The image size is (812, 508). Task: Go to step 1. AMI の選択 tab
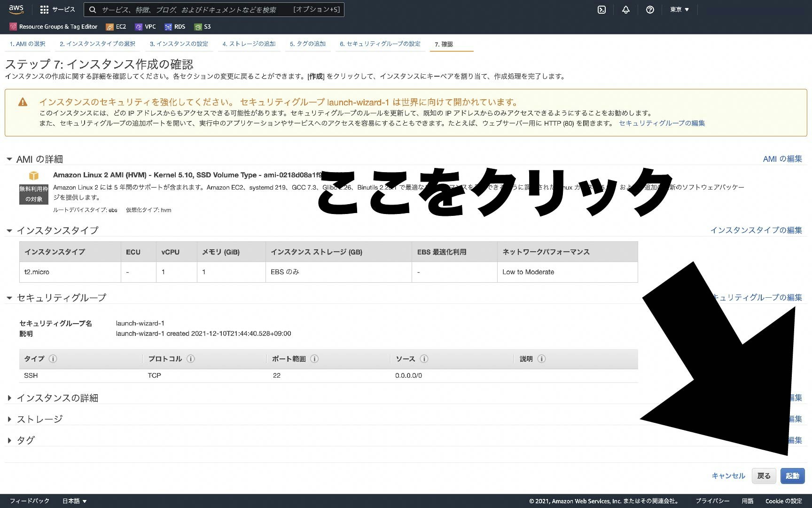tap(27, 44)
